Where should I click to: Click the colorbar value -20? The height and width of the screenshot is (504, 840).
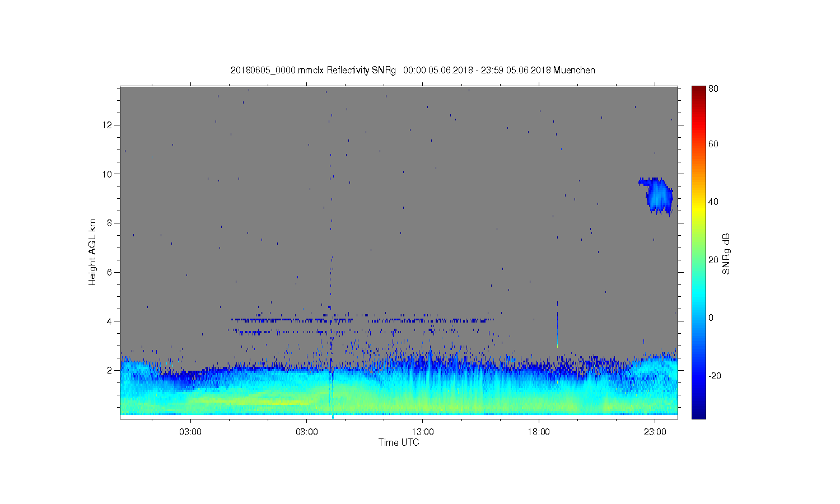pos(715,376)
